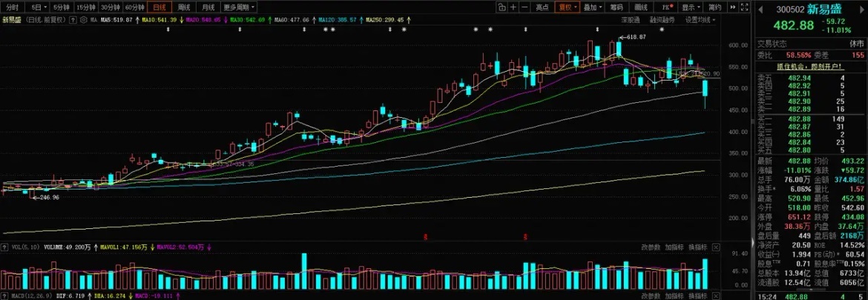Click the help question-mark icon
The image size is (868, 300).
(73, 20)
